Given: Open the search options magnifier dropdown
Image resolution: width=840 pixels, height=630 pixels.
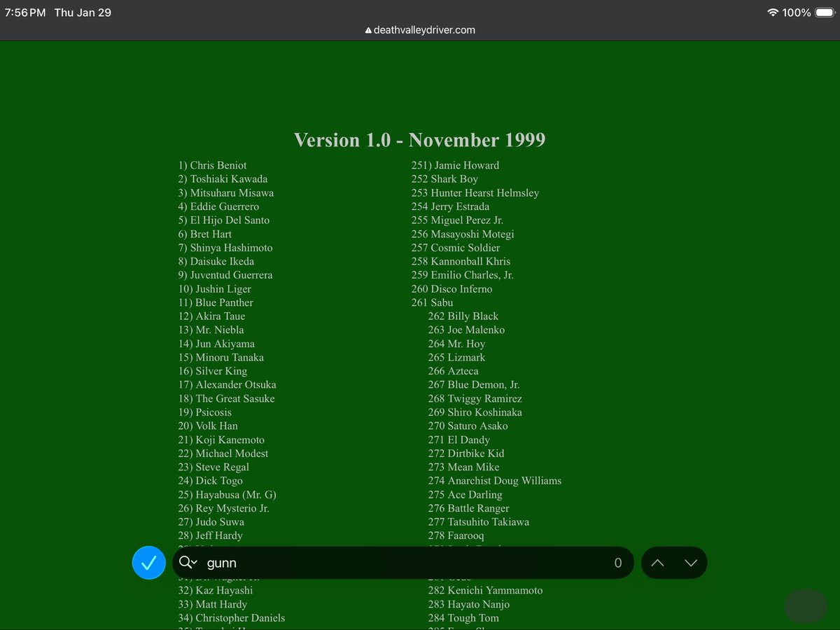Looking at the screenshot, I should coord(188,563).
